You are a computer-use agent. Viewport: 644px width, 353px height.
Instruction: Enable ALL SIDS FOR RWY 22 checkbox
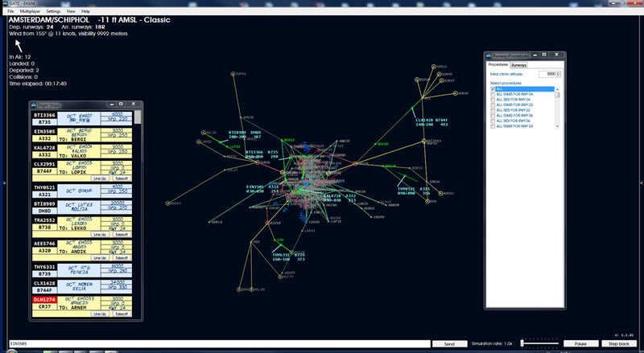coord(493,110)
